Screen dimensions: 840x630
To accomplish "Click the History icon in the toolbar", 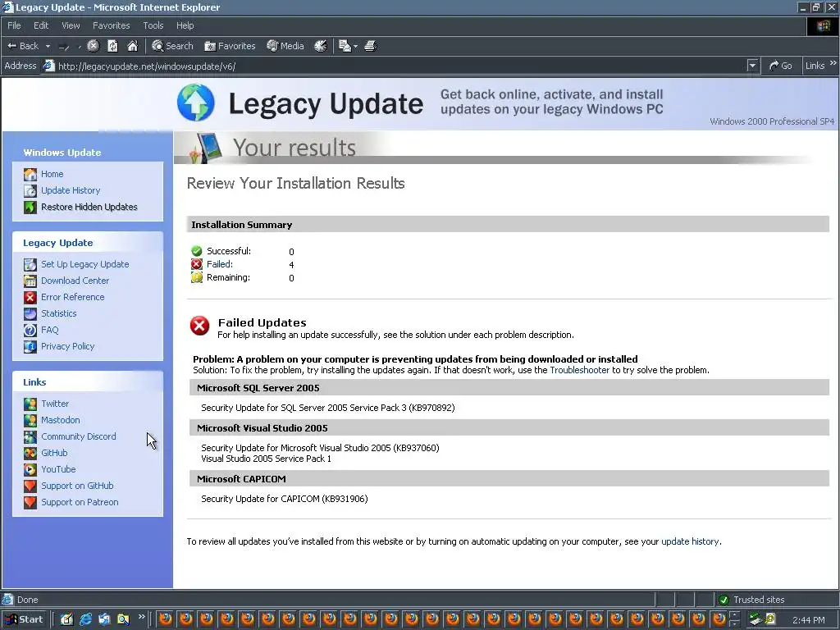I will [321, 46].
